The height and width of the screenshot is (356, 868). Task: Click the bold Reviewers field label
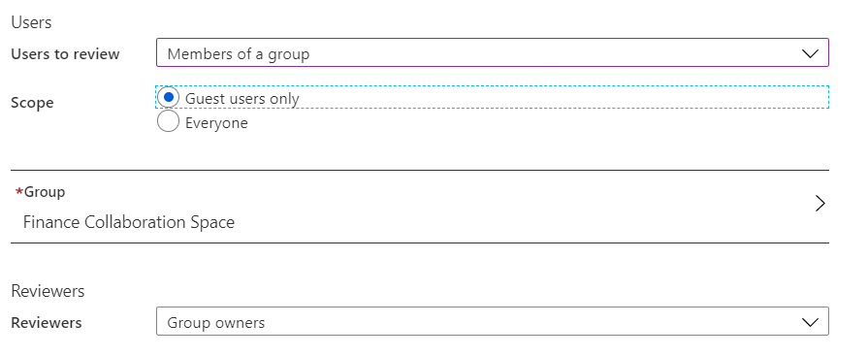pos(47,323)
